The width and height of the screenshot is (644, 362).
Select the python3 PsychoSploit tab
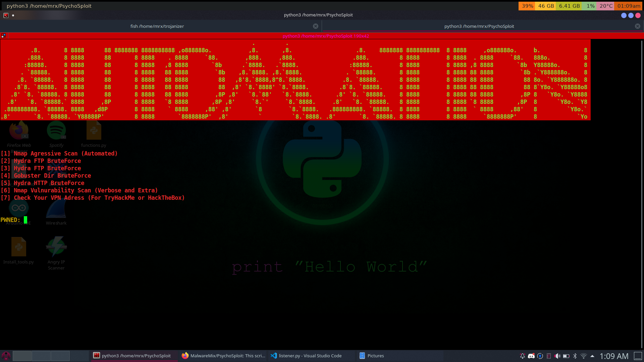point(479,26)
